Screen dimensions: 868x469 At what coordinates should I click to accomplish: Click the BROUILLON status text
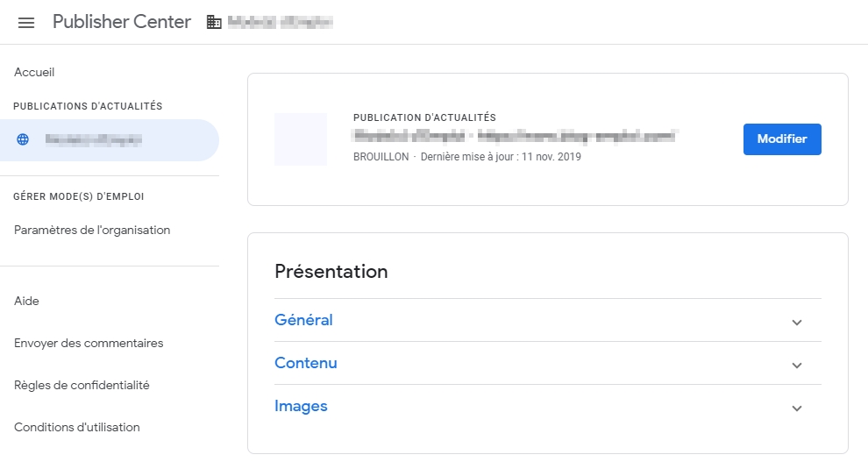(x=381, y=157)
